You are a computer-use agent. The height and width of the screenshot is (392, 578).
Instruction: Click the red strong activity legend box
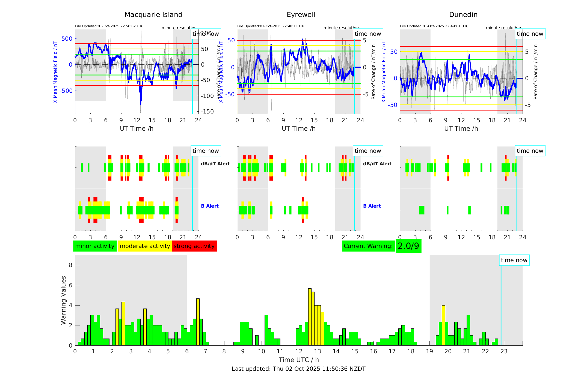coord(194,246)
